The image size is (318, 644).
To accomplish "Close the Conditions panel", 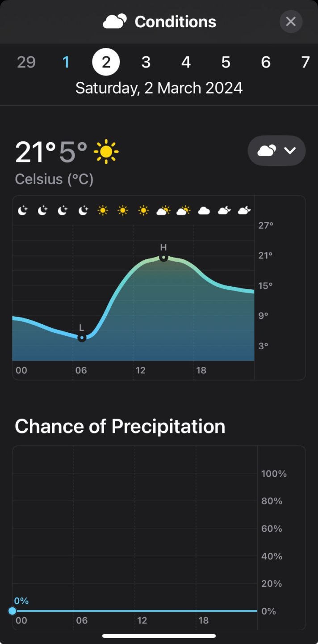I will pos(291,21).
